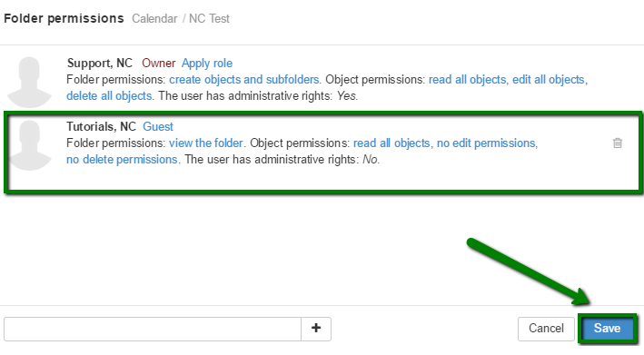Image resolution: width=644 pixels, height=355 pixels.
Task: Open the Apply role dropdown
Action: pyautogui.click(x=207, y=64)
